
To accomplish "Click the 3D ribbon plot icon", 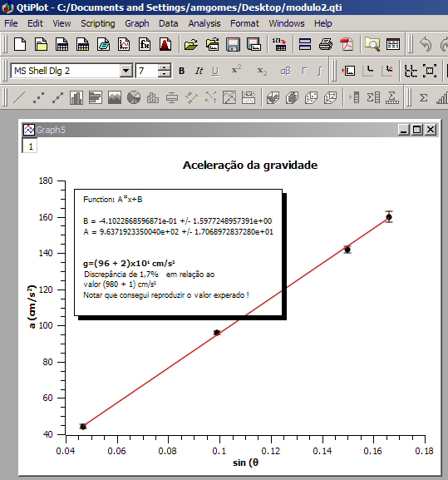I will pos(273,98).
